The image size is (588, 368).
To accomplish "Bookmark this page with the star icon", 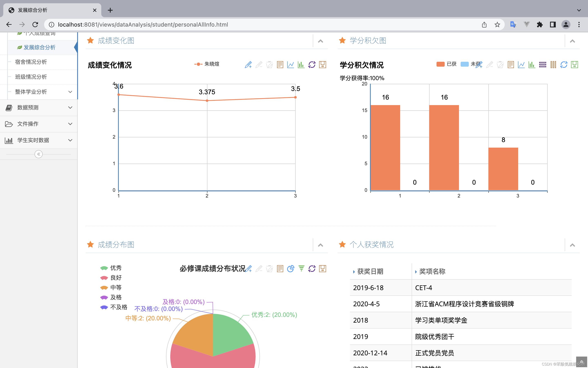I will click(497, 25).
